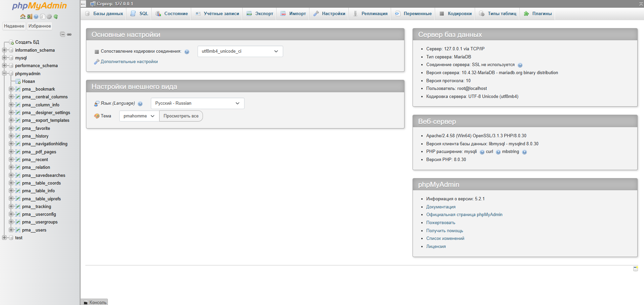Open the language dropdown showing Русский - Russian
The height and width of the screenshot is (305, 644).
tap(197, 103)
